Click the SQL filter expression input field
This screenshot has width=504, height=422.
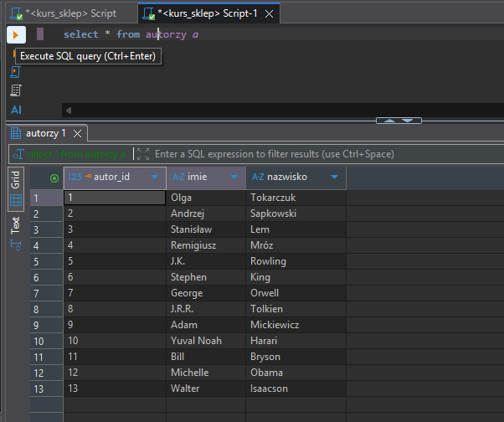pyautogui.click(x=318, y=154)
